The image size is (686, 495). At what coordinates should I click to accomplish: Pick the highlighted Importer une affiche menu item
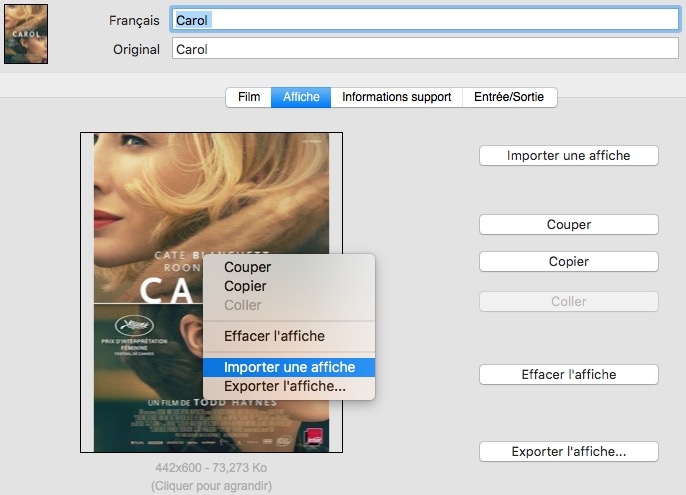pyautogui.click(x=289, y=367)
